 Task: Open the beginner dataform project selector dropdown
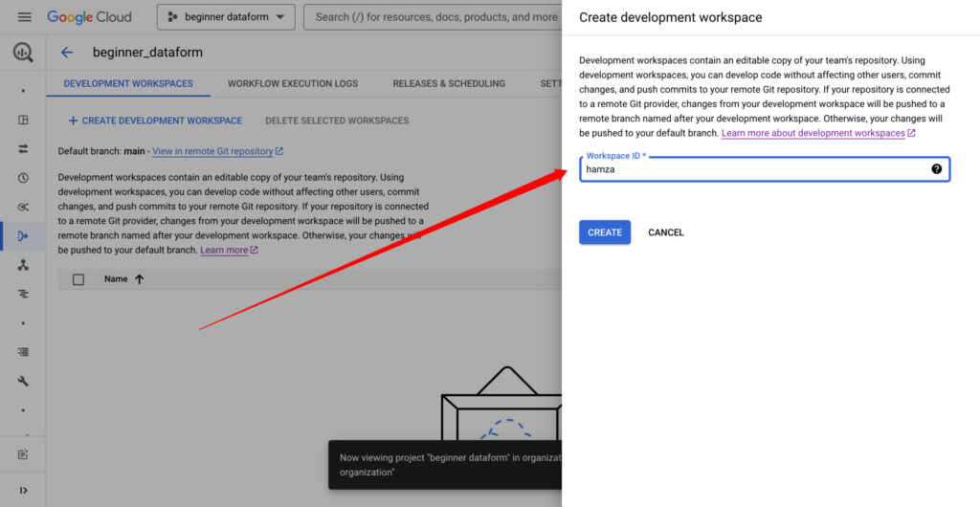click(x=226, y=17)
